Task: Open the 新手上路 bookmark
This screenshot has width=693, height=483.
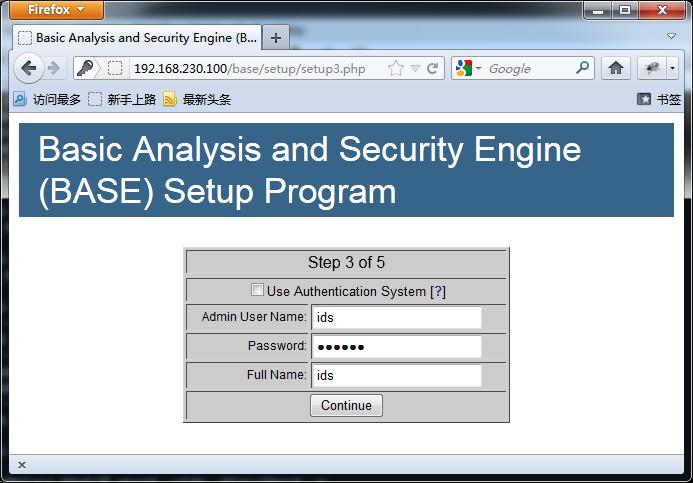Action: (x=122, y=99)
